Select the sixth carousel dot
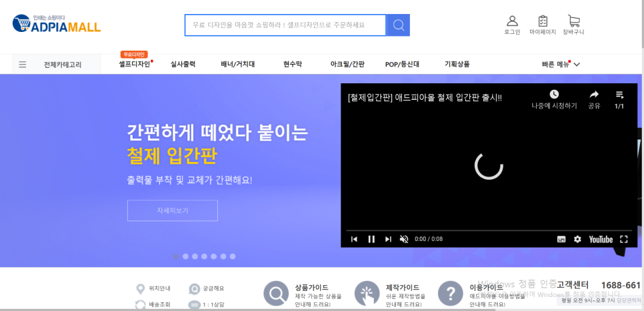Image resolution: width=644 pixels, height=311 pixels. click(223, 256)
